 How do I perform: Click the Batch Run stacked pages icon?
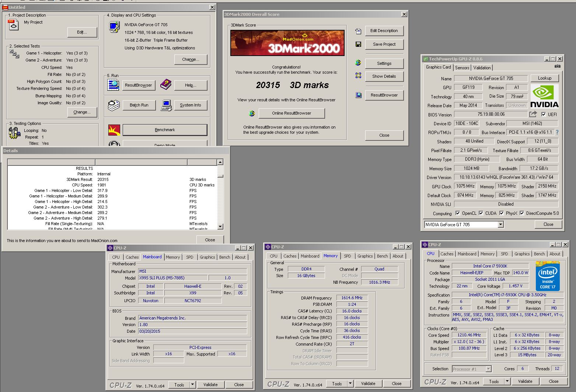click(114, 105)
